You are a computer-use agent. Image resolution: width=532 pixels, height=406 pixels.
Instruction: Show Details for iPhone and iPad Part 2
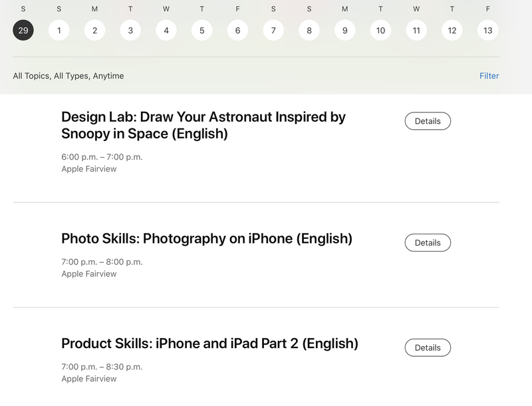428,347
